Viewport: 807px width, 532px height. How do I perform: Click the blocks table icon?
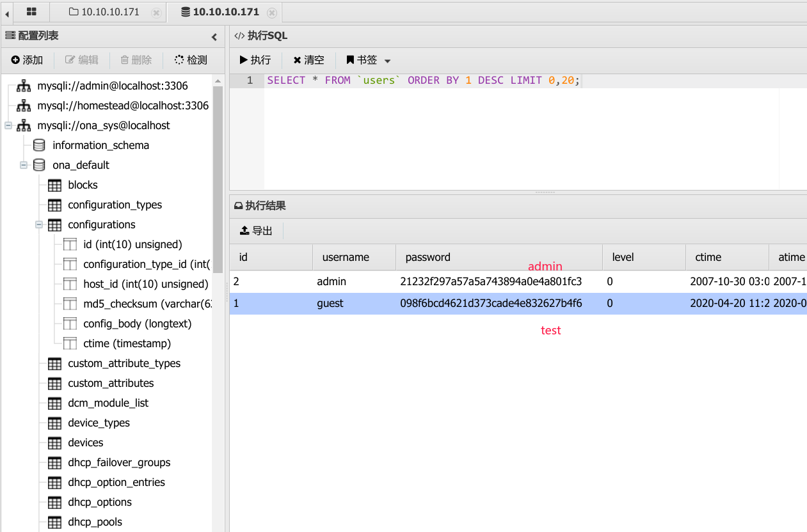coord(55,185)
